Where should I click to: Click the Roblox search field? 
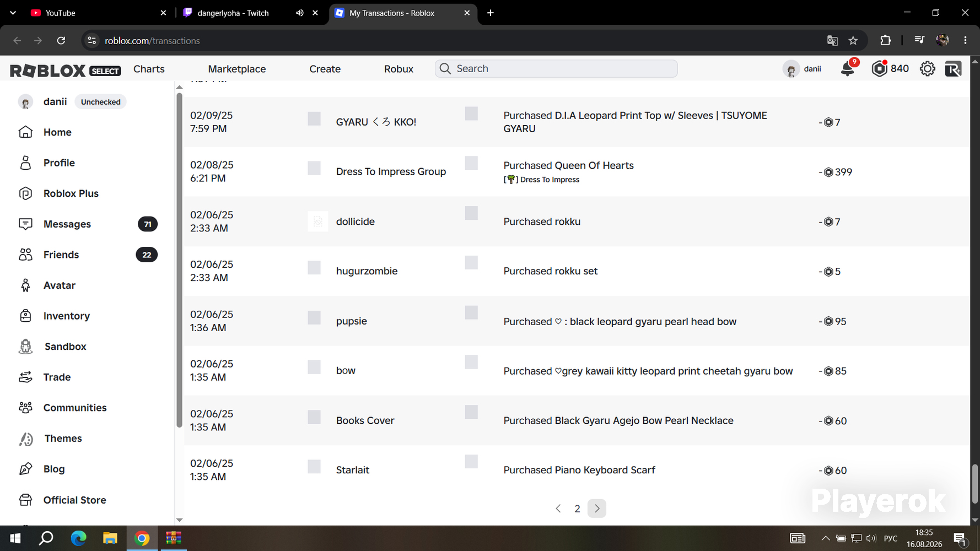pyautogui.click(x=556, y=69)
